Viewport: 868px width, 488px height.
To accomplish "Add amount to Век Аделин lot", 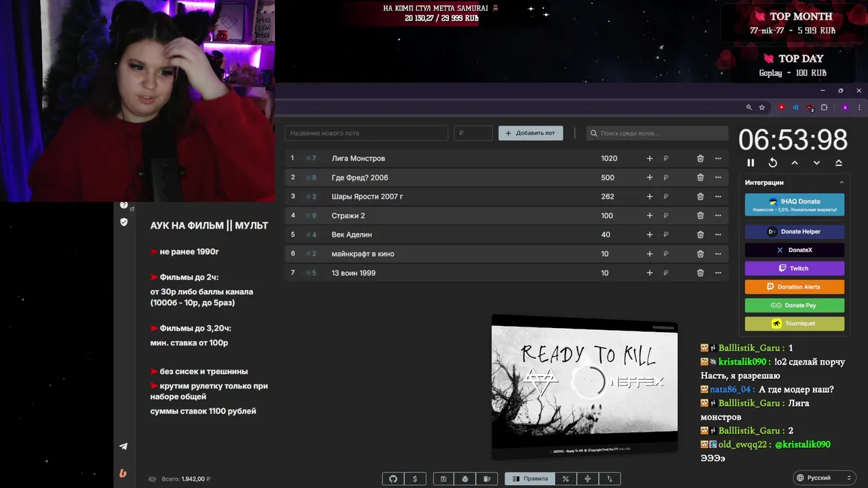I will pyautogui.click(x=650, y=235).
